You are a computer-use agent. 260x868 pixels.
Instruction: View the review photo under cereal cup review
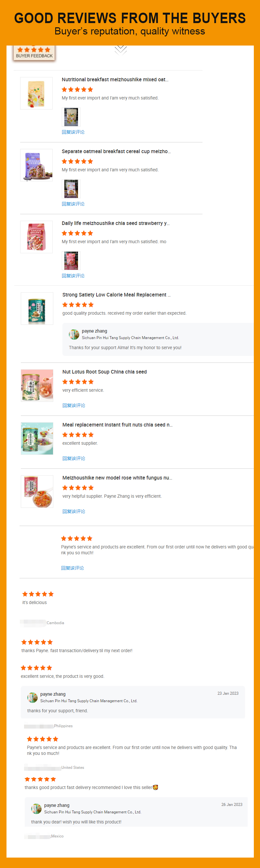[x=71, y=189]
